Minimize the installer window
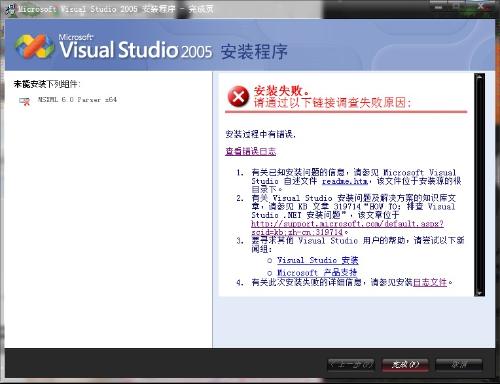 tap(439, 6)
